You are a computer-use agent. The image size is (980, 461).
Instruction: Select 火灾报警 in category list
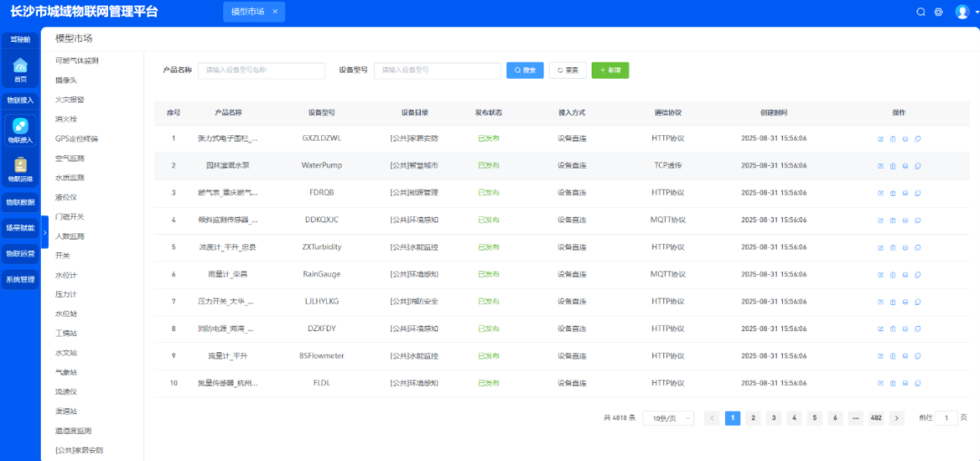(70, 100)
